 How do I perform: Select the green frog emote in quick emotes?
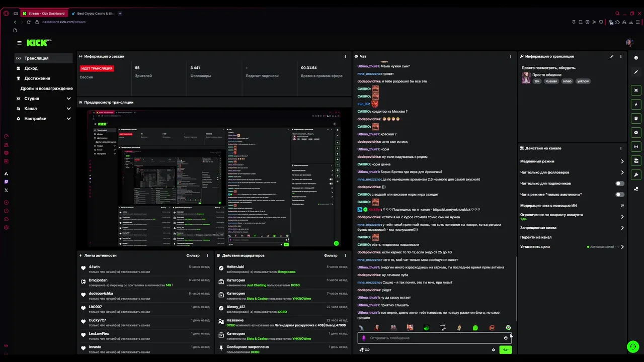point(475,328)
